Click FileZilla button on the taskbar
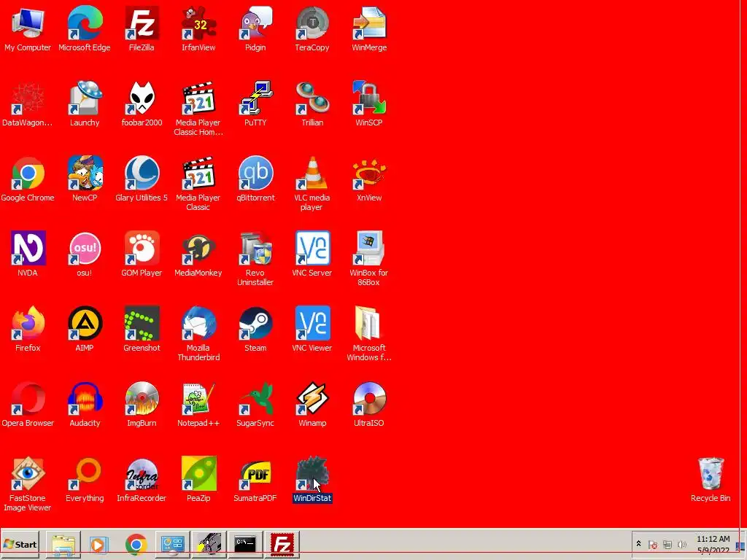The height and width of the screenshot is (560, 747). pyautogui.click(x=282, y=544)
